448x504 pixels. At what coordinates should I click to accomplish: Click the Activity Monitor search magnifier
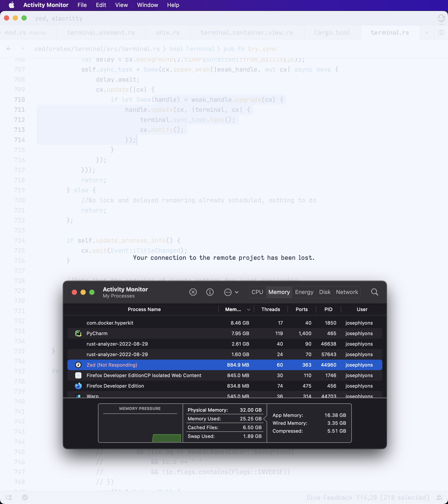click(x=374, y=292)
